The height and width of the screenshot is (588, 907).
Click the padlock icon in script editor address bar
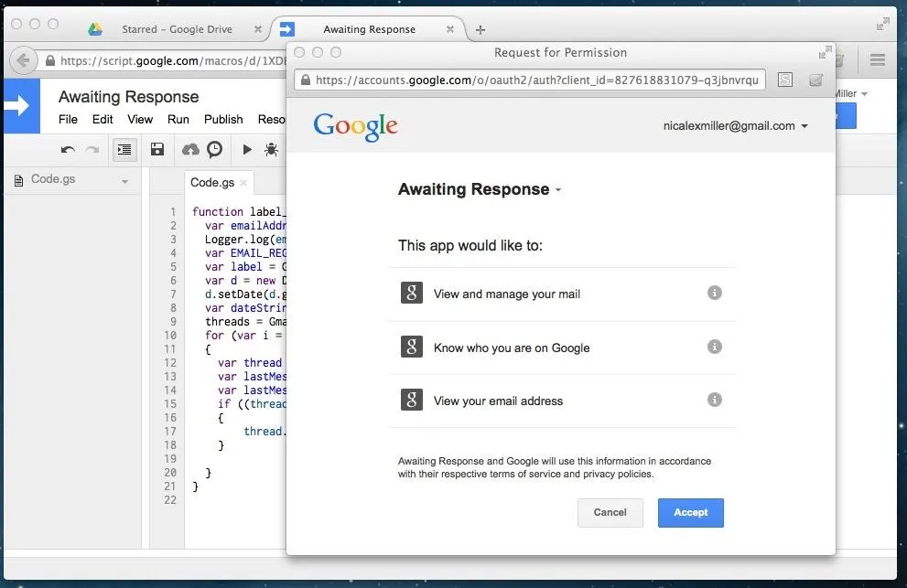click(x=50, y=60)
